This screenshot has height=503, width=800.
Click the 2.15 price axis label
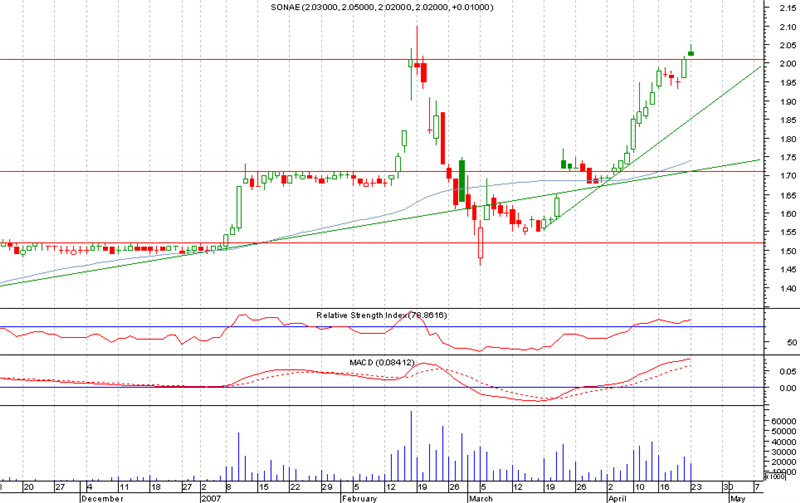(x=788, y=8)
